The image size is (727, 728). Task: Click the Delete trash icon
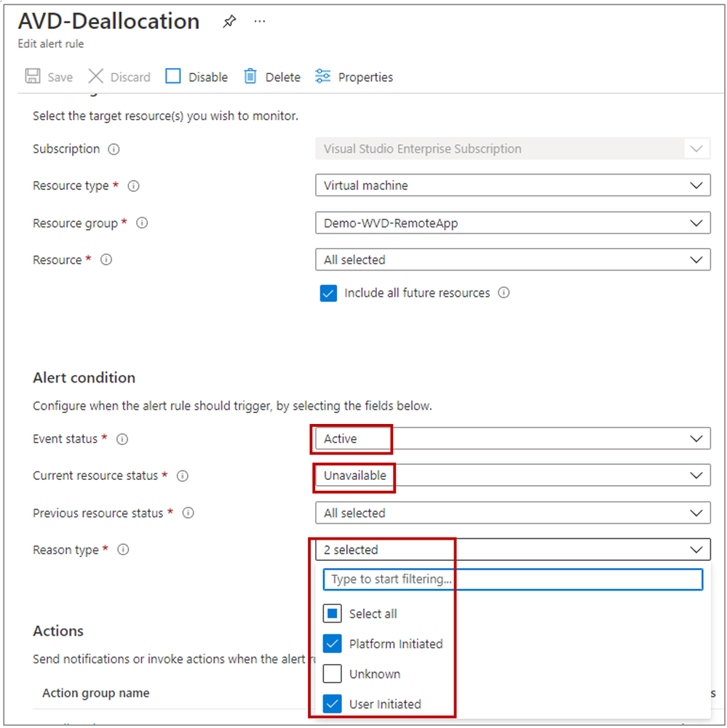pyautogui.click(x=250, y=76)
